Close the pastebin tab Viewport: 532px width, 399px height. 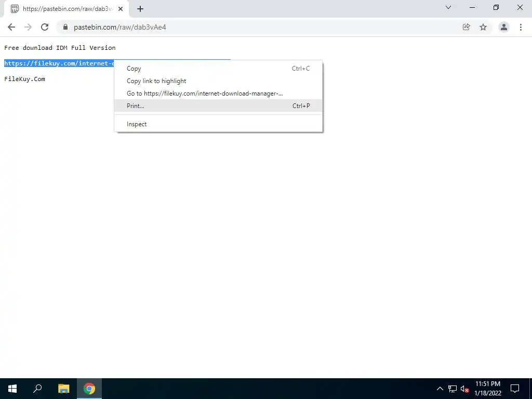tap(121, 9)
